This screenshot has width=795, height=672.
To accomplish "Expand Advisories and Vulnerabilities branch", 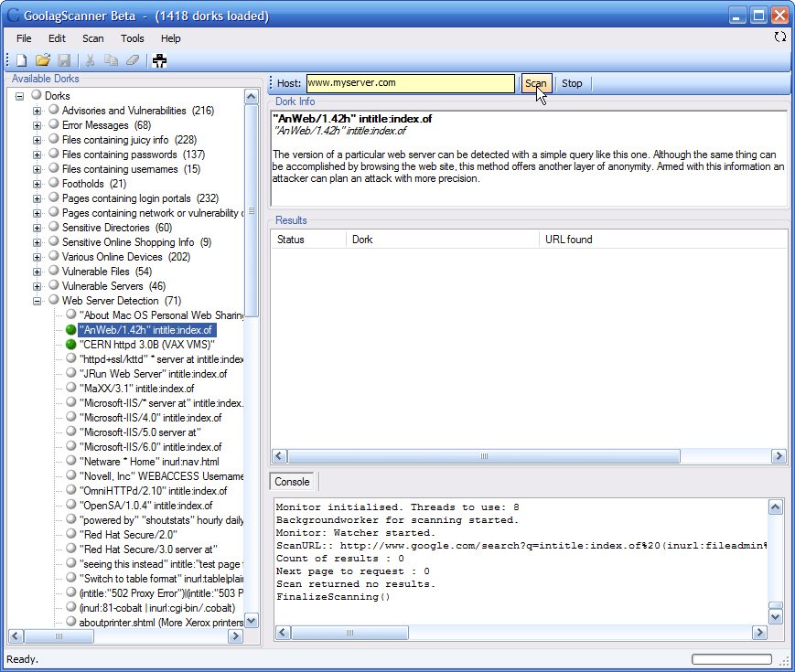I will coord(37,111).
